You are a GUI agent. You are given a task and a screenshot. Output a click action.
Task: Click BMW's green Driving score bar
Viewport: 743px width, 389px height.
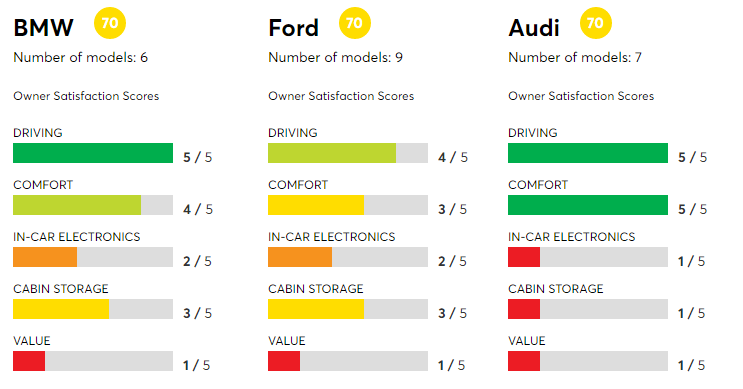(93, 153)
